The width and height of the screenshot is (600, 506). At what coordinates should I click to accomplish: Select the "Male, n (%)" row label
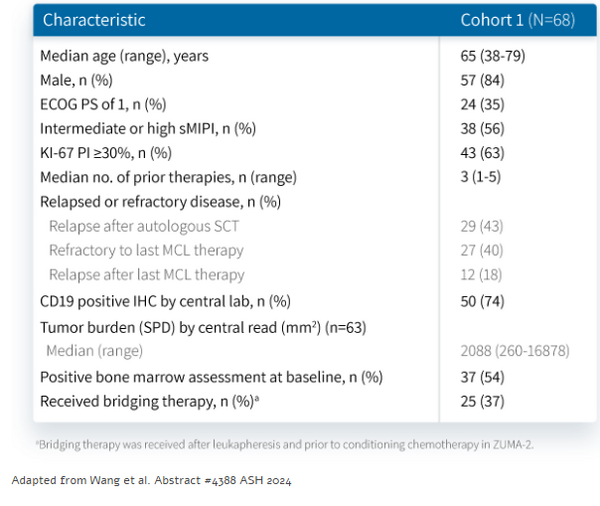point(84,80)
